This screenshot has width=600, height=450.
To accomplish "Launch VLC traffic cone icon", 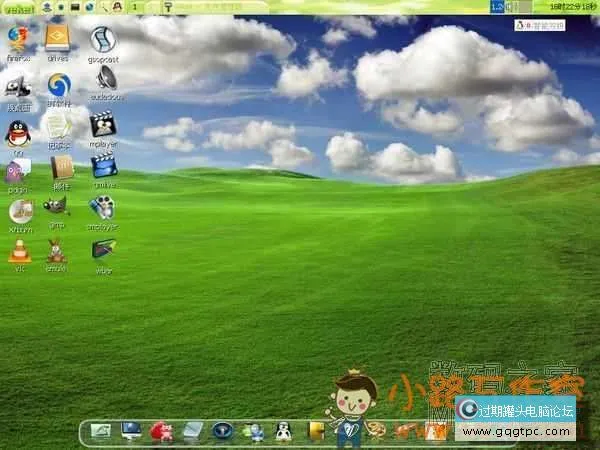I will pos(20,251).
